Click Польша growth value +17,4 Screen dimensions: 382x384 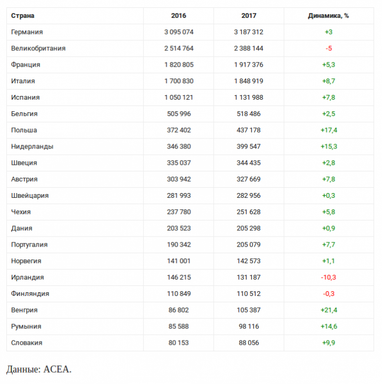coord(329,130)
